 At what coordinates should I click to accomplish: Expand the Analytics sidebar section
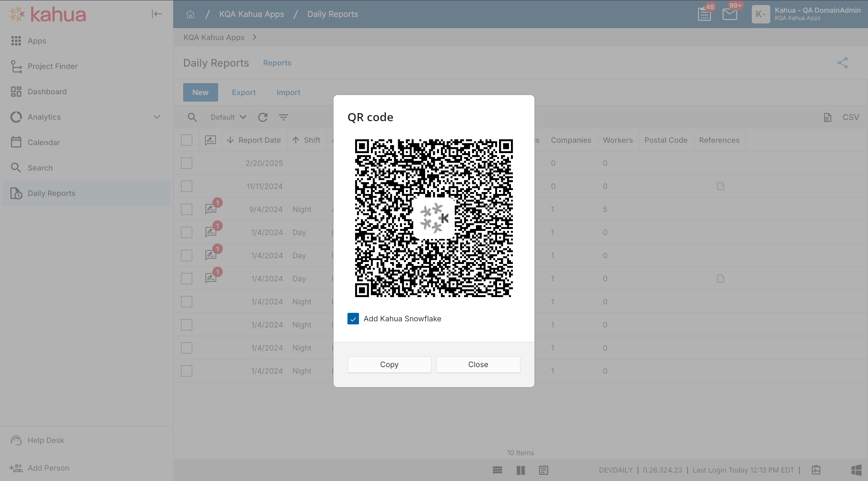157,117
